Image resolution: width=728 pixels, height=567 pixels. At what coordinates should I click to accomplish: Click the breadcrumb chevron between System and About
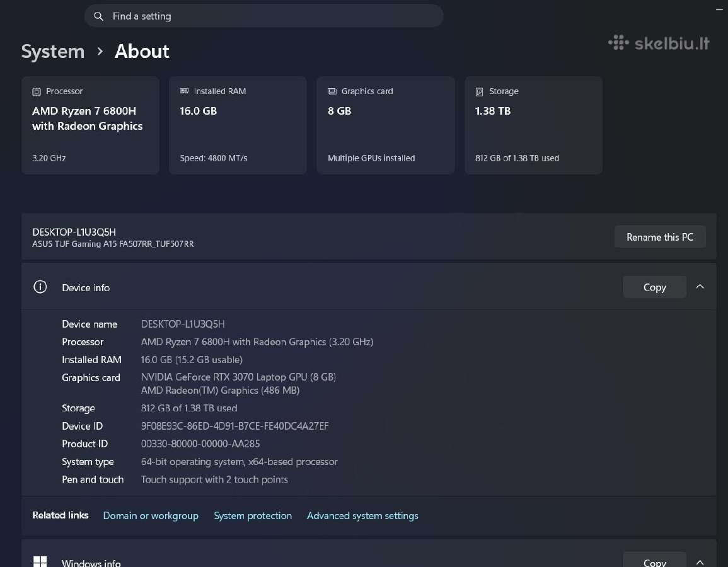(x=100, y=51)
